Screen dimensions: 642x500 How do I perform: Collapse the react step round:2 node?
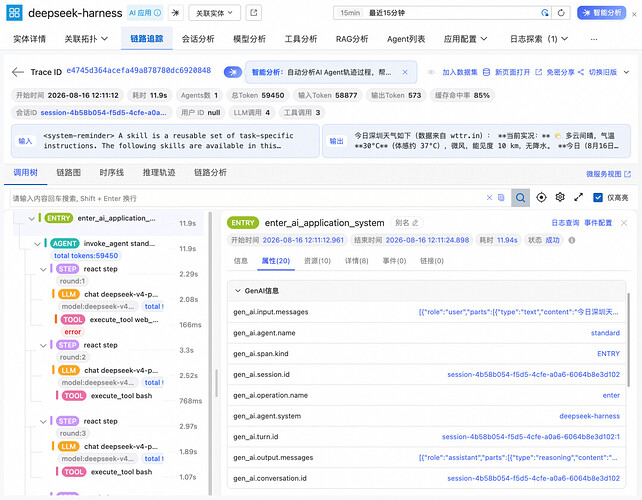pos(43,346)
